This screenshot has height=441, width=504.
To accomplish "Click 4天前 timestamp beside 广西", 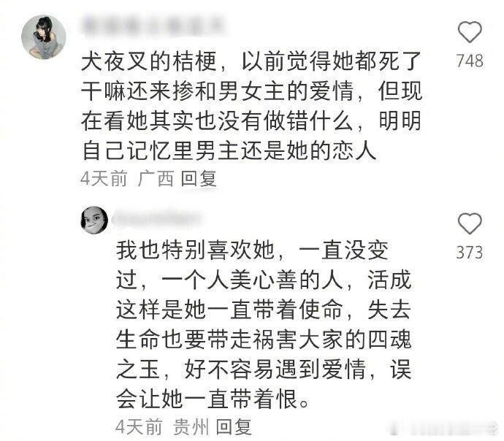I will 104,179.
